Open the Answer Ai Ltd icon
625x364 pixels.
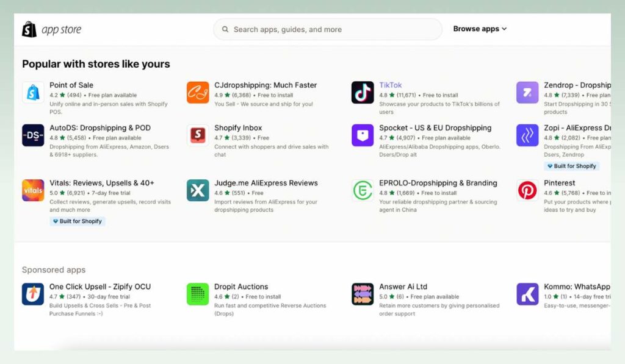[x=363, y=294]
